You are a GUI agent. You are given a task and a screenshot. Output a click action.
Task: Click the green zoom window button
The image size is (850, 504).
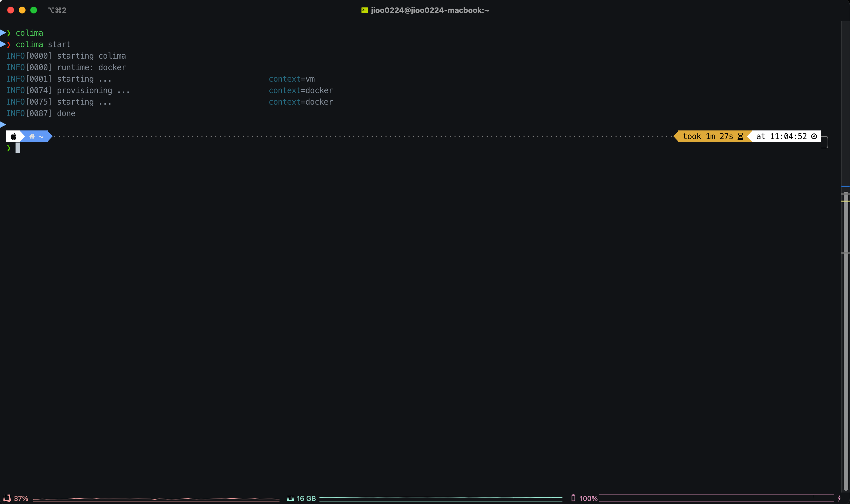[x=34, y=10]
